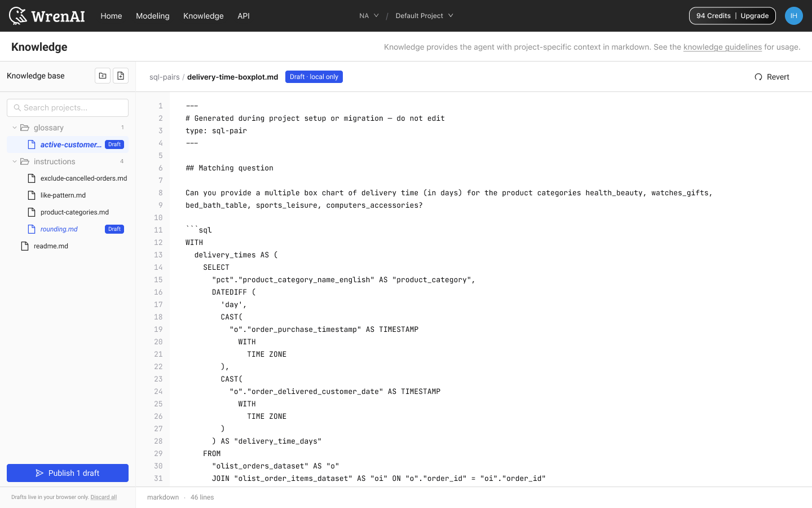Open the knowledge guidelines link

coord(722,47)
